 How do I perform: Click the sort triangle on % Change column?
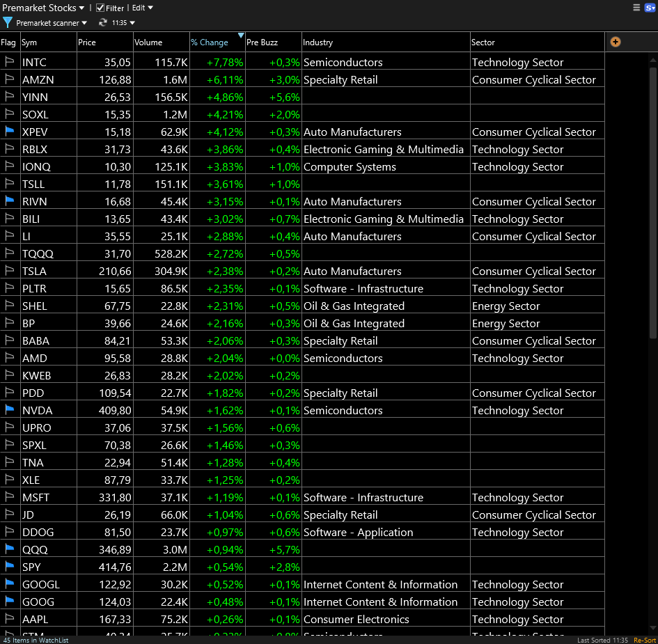pos(241,36)
